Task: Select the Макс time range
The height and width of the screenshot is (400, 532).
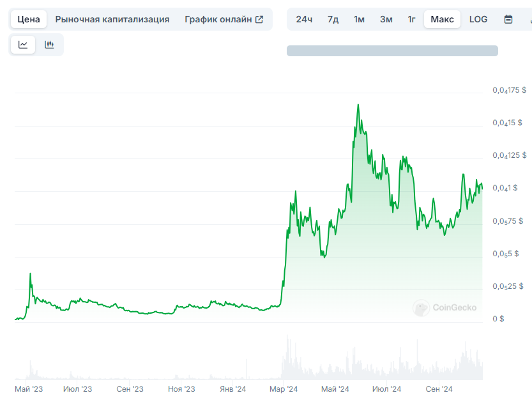Action: point(442,19)
